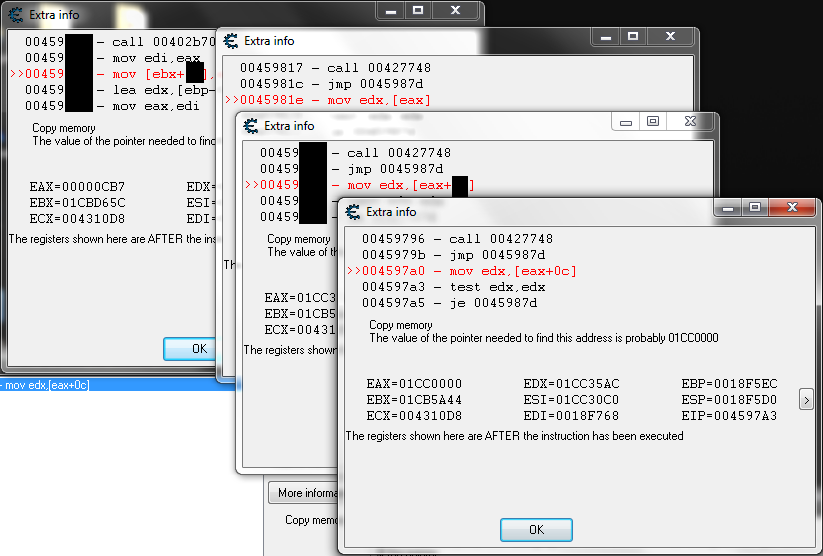Click ECX=004310D8 in the frontmost window
Screen dimensions: 823x556
click(414, 416)
